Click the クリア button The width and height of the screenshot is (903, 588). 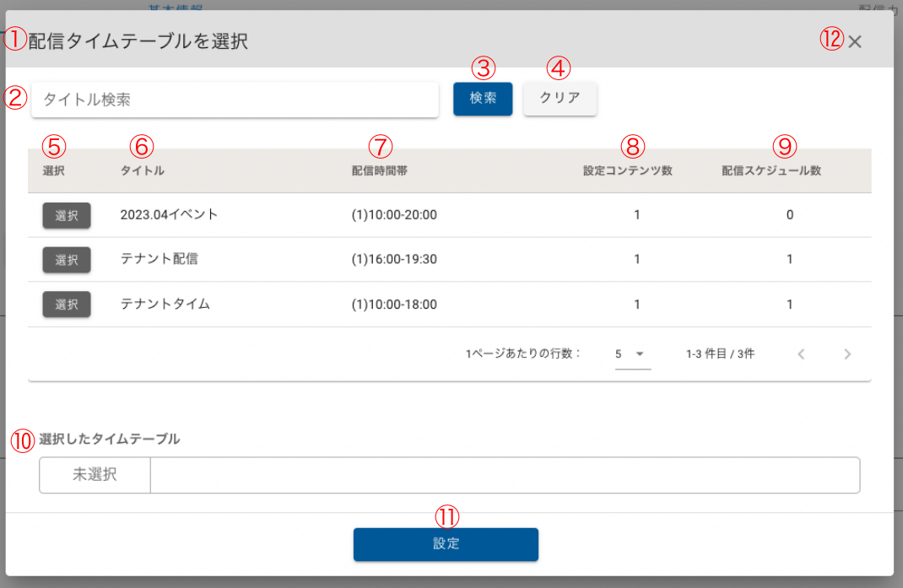tap(560, 98)
